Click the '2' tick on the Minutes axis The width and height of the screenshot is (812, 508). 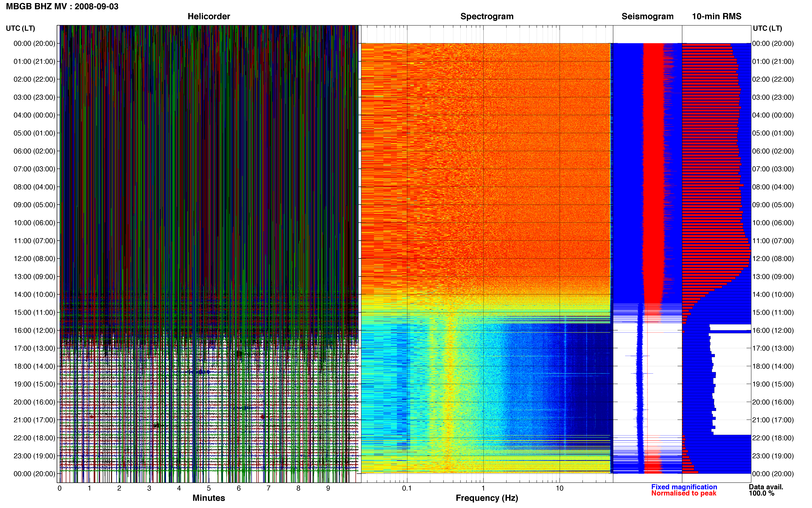[119, 488]
